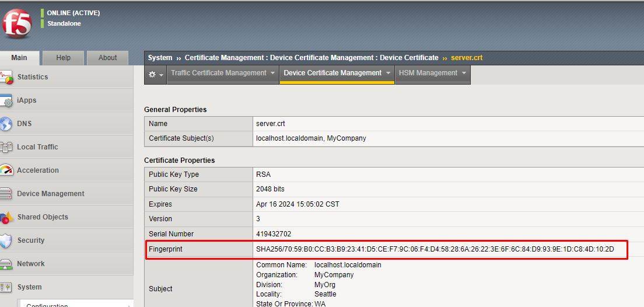Expand the System menu in sidebar

tap(29, 287)
